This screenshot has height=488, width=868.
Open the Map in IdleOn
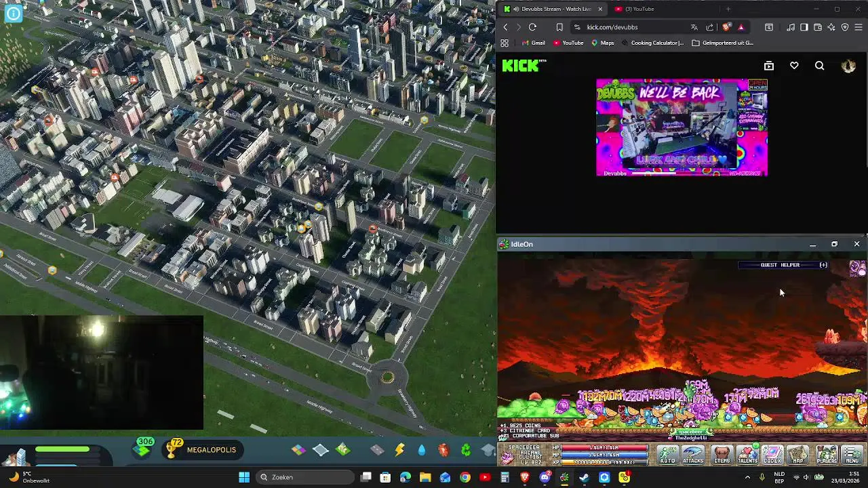798,455
